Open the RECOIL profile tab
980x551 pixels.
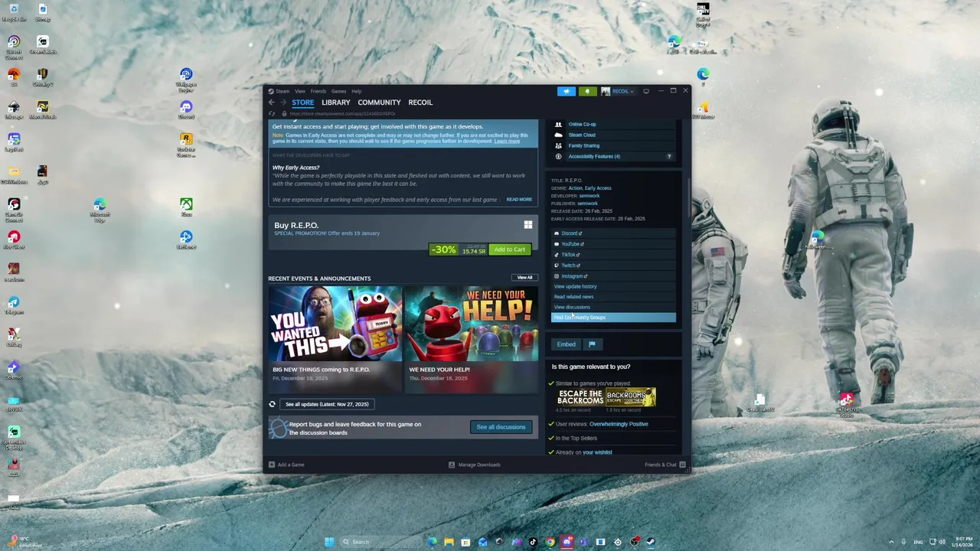tap(420, 103)
